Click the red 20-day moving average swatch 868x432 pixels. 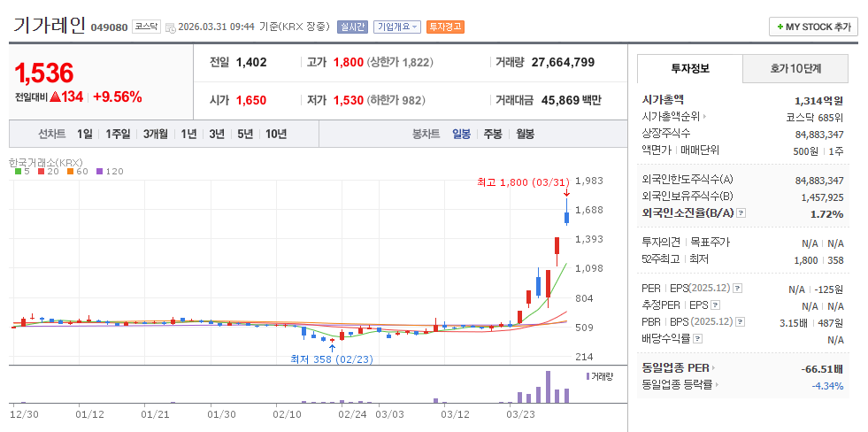tap(41, 172)
